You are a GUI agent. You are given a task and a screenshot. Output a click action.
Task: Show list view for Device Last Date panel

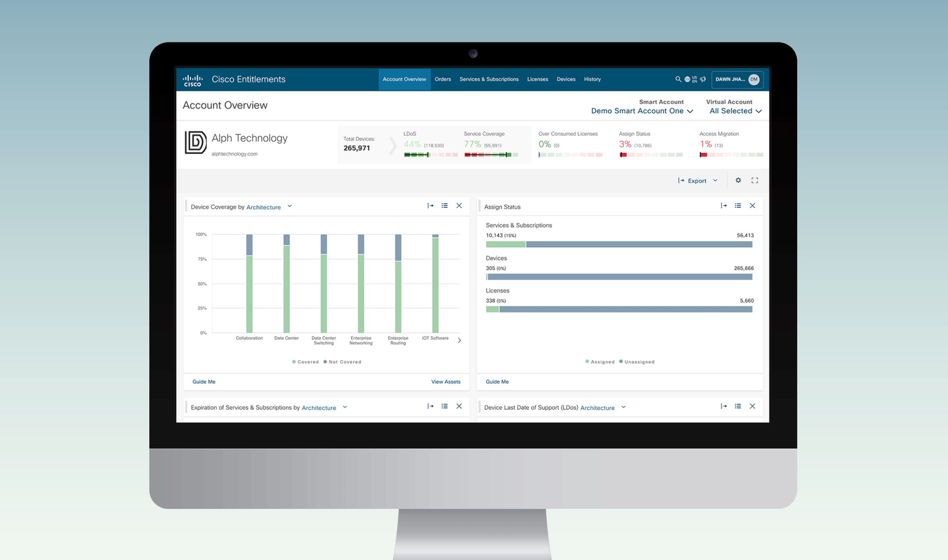pos(738,406)
